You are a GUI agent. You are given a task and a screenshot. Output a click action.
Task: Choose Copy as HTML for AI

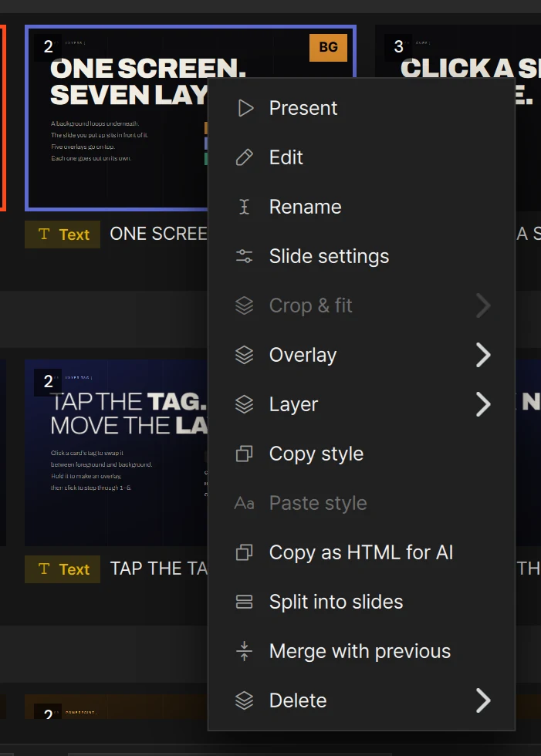click(x=361, y=552)
